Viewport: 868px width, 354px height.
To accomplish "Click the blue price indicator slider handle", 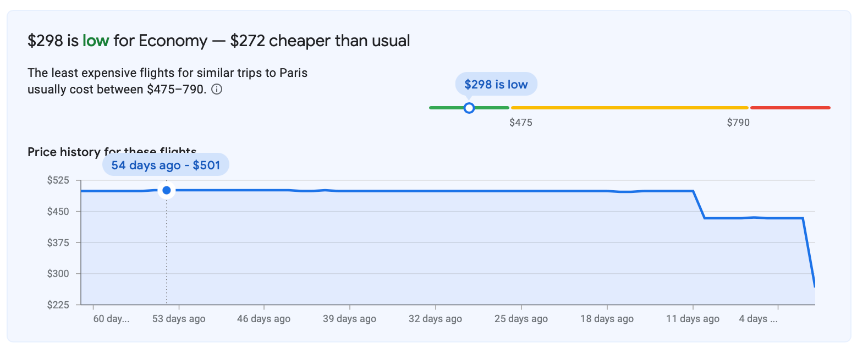I will click(469, 108).
